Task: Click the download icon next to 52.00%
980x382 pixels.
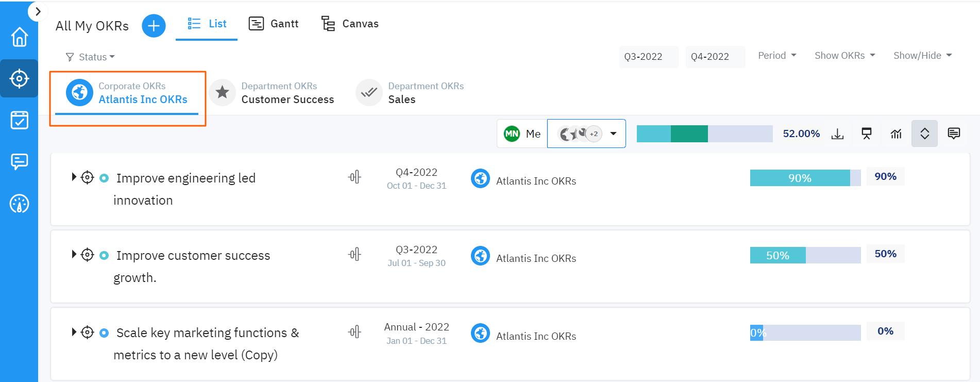Action: coord(838,134)
